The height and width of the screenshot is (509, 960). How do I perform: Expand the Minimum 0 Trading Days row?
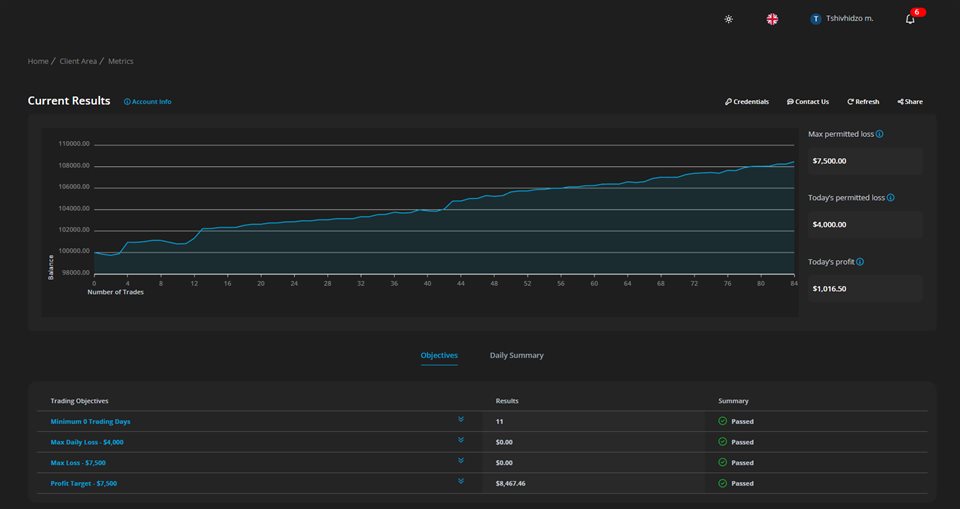[x=460, y=420]
